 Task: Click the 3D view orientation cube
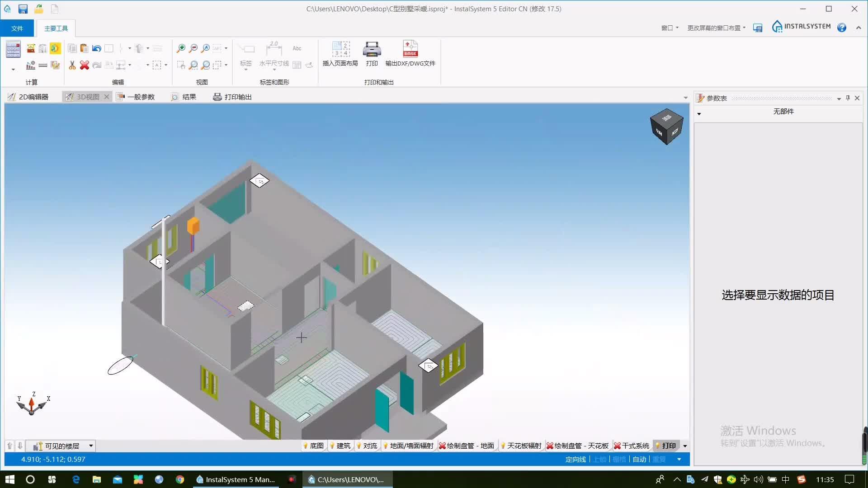[666, 127]
